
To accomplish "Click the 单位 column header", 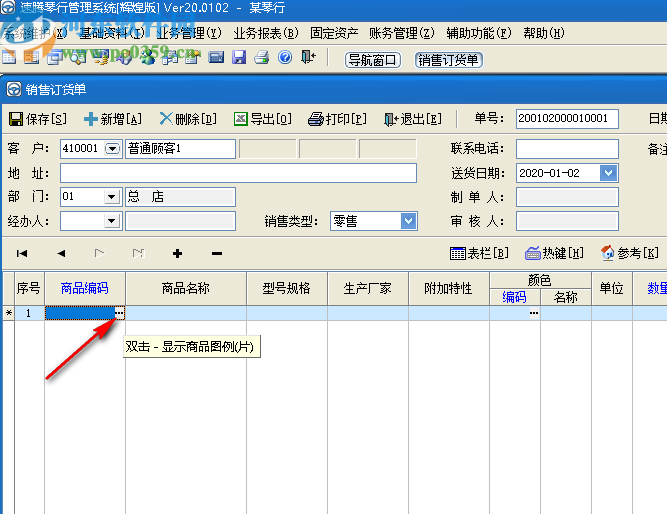I will tap(612, 288).
